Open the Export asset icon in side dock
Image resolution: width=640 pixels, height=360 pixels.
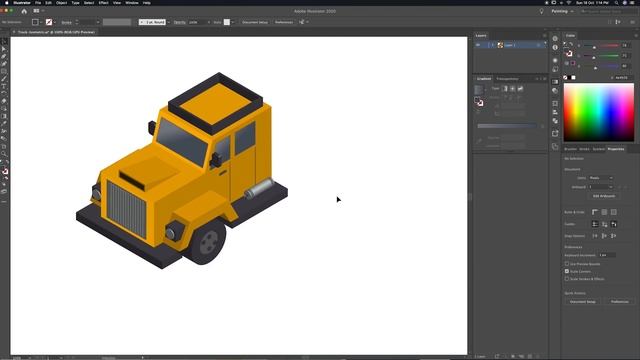555,133
